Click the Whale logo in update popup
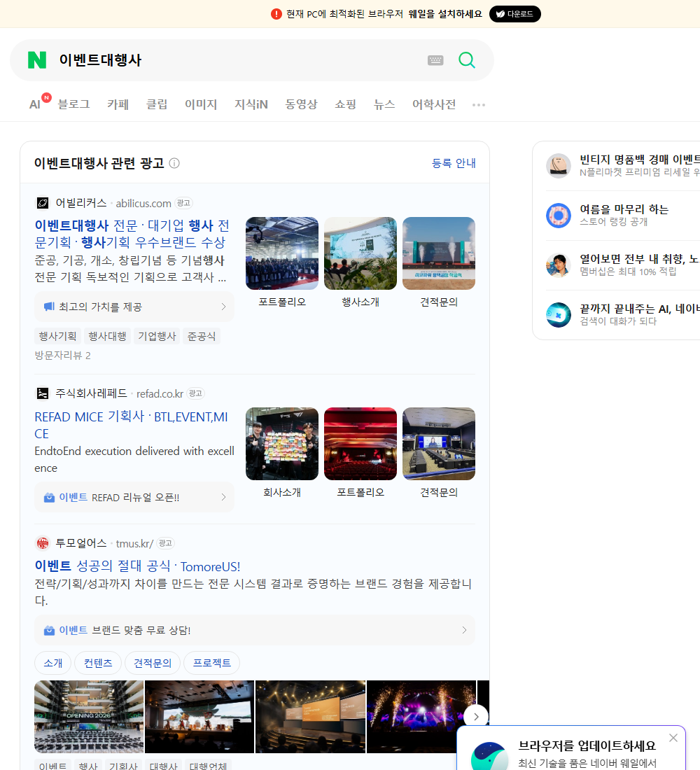 [490, 757]
